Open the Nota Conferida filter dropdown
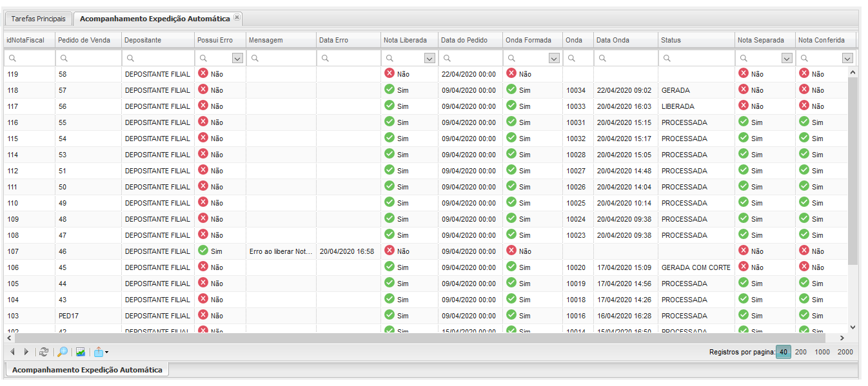 pos(847,58)
